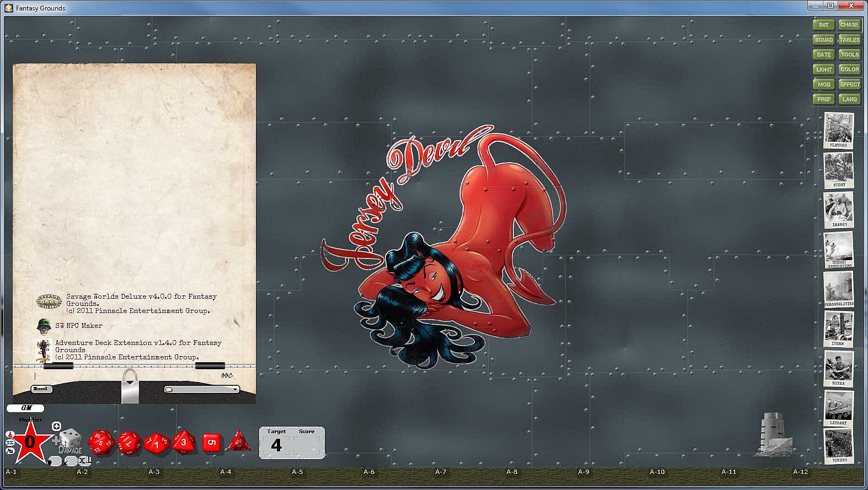Open the chat speaker dropdown

[202, 389]
